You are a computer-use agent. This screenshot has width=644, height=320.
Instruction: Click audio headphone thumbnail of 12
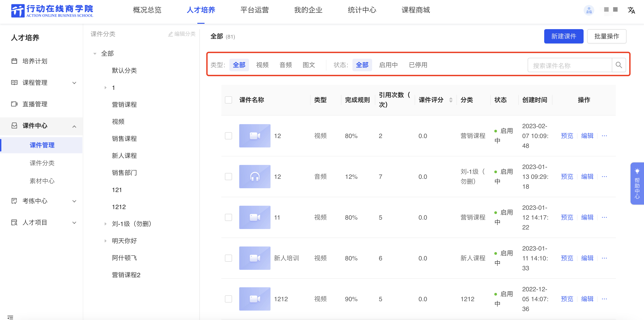(x=255, y=177)
